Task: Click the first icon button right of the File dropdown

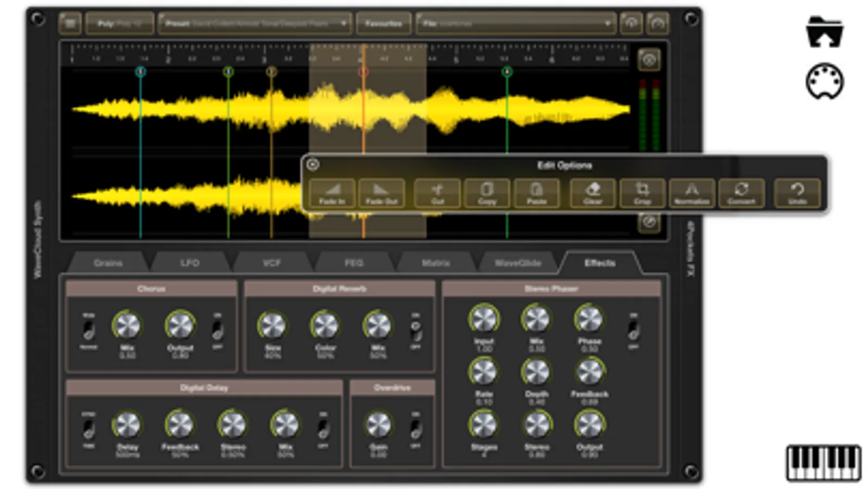Action: (631, 23)
